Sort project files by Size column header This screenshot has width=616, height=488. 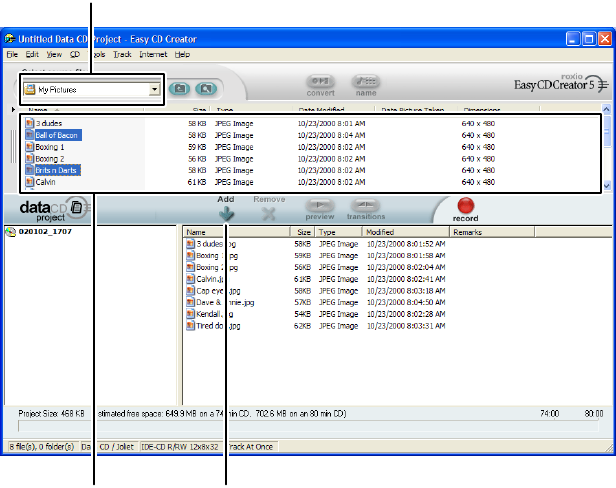coord(302,232)
